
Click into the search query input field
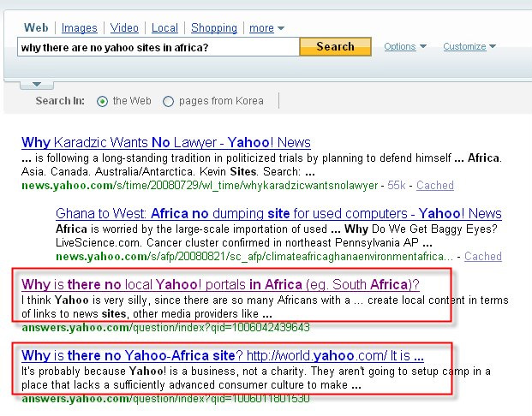158,47
